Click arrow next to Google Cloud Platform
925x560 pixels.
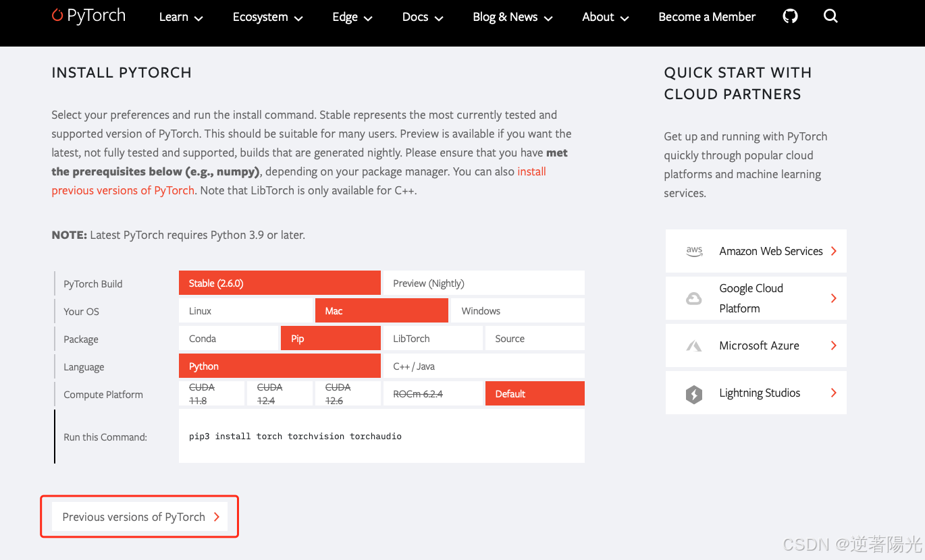[x=834, y=298]
